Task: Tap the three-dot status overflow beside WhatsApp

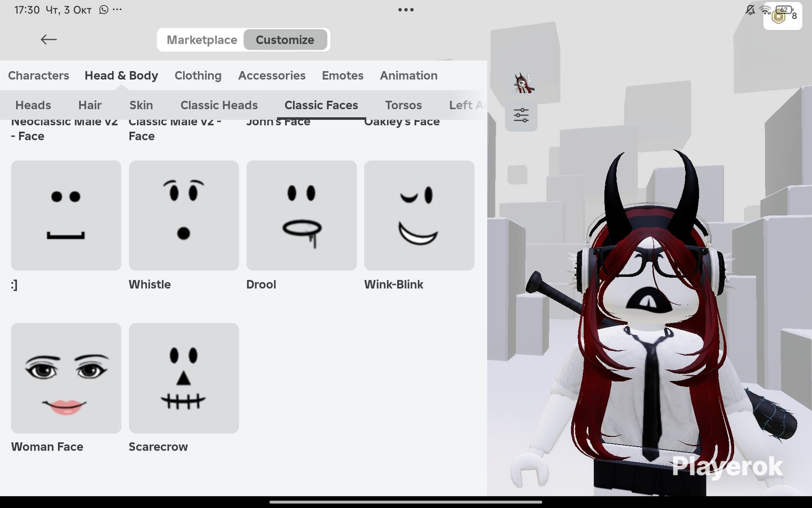Action: [x=117, y=10]
